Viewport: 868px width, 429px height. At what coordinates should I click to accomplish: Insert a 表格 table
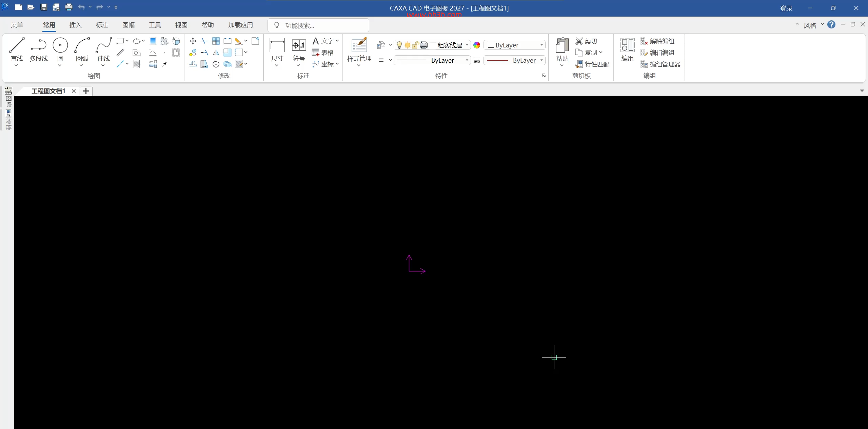click(x=323, y=53)
